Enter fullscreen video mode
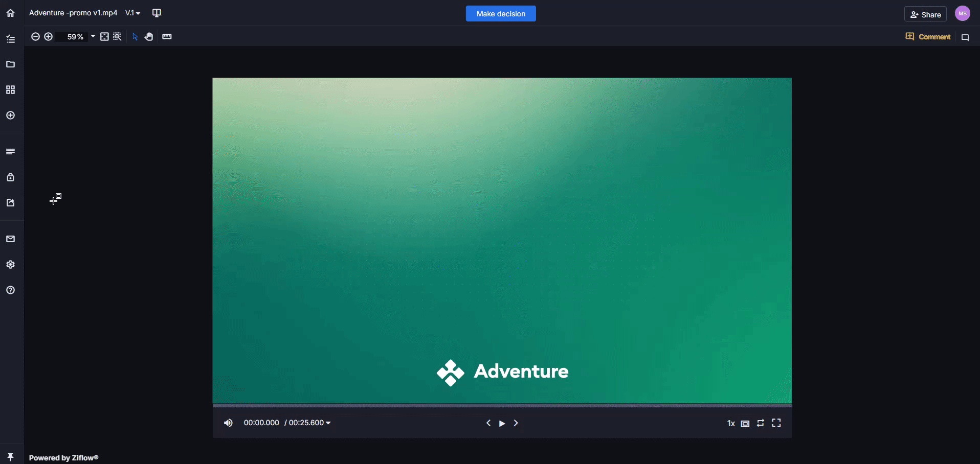The image size is (980, 464). pyautogui.click(x=776, y=423)
